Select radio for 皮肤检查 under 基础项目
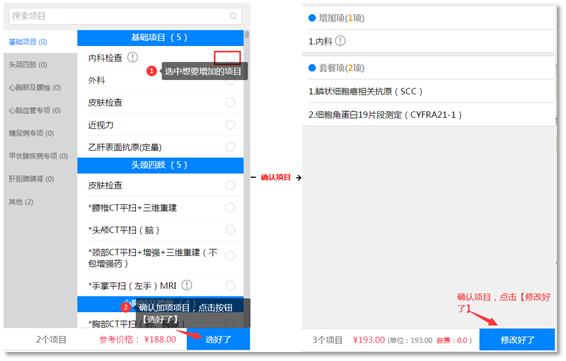Viewport: 566px width, 361px height. [x=230, y=102]
